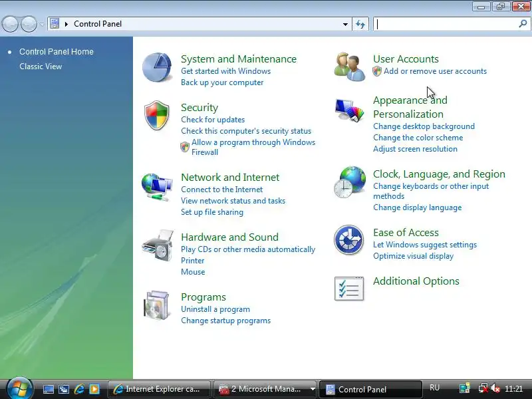This screenshot has height=399, width=532.
Task: Open the Security heading link
Action: coord(199,108)
